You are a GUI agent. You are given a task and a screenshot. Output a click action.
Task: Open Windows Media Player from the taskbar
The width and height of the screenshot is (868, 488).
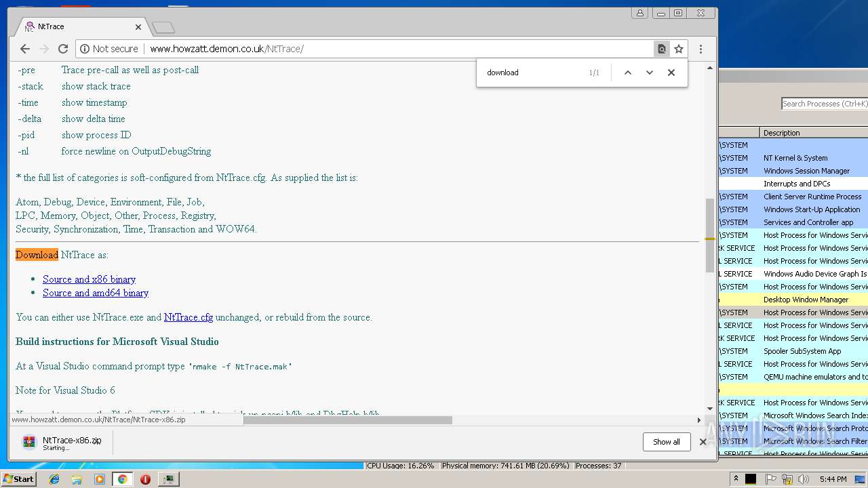100,479
